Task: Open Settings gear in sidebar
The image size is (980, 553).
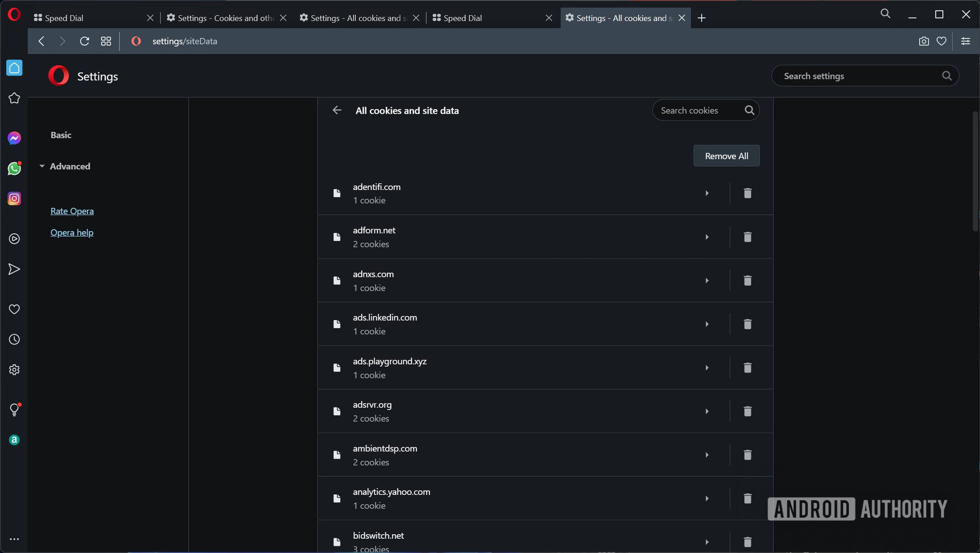Action: [14, 370]
